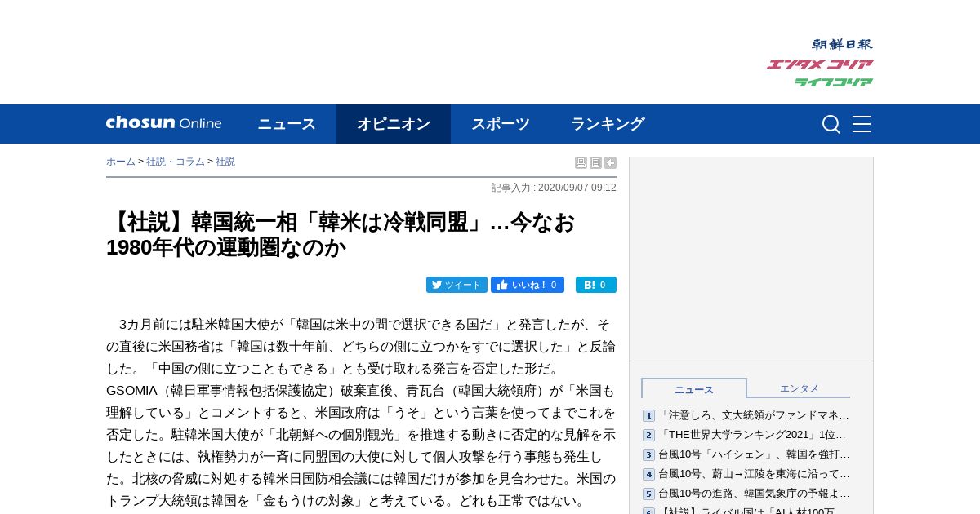Open the スポーツ navigation menu
The image size is (980, 514).
[x=501, y=124]
